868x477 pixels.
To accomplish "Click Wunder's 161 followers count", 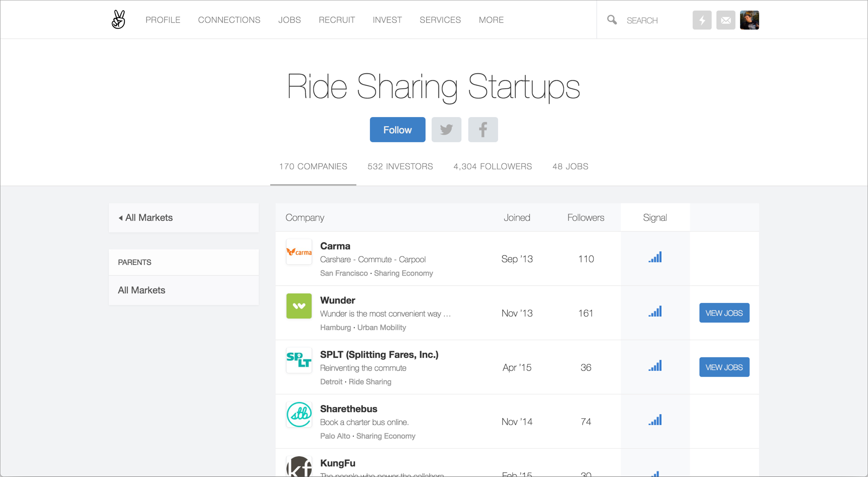I will (x=586, y=313).
